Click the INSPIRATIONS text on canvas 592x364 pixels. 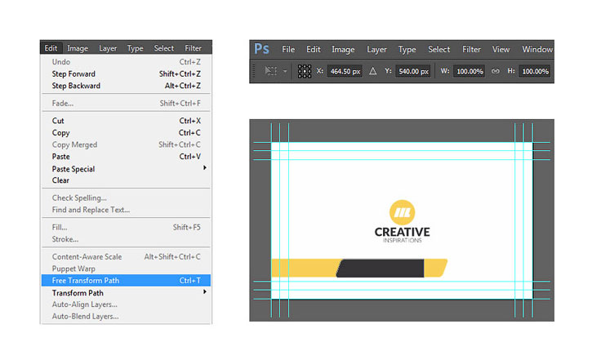402,240
